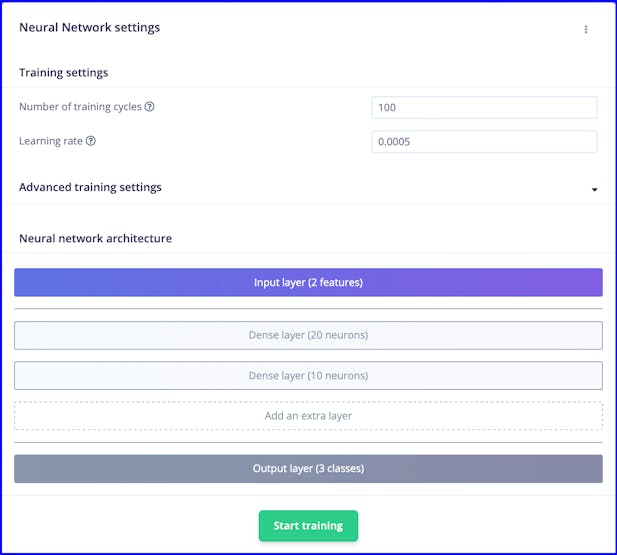Click the Learning rate label text
This screenshot has height=555, width=617.
51,141
